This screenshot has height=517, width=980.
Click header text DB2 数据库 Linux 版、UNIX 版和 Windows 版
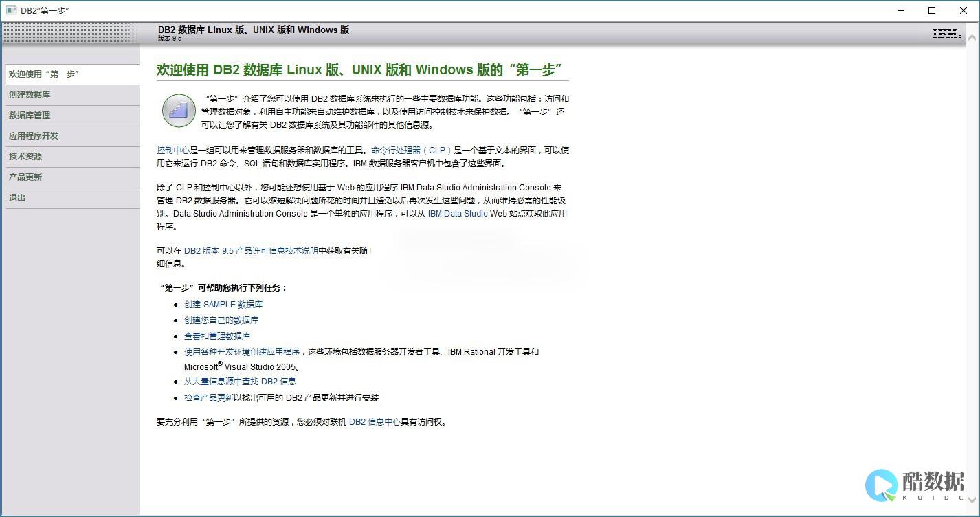click(254, 30)
